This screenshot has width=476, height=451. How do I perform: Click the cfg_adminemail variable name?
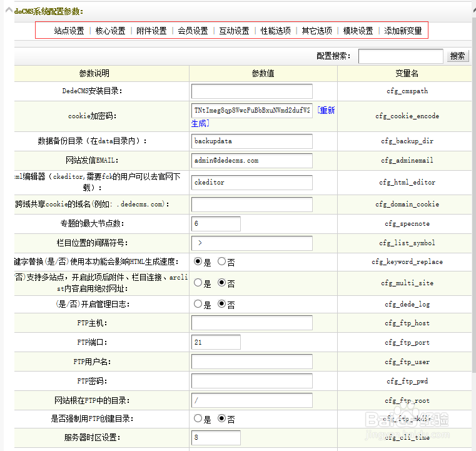pos(407,160)
